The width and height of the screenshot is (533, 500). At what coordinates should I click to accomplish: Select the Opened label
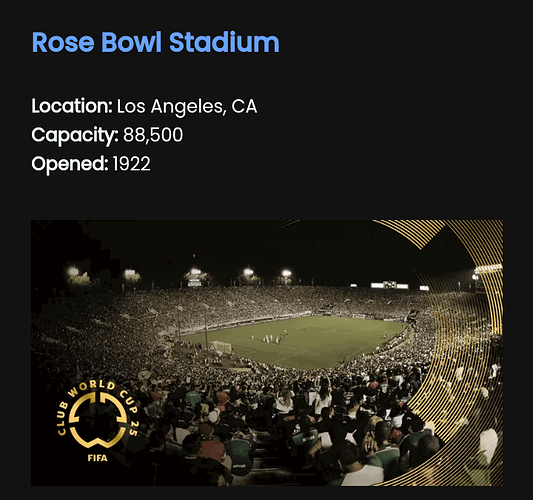(x=70, y=164)
